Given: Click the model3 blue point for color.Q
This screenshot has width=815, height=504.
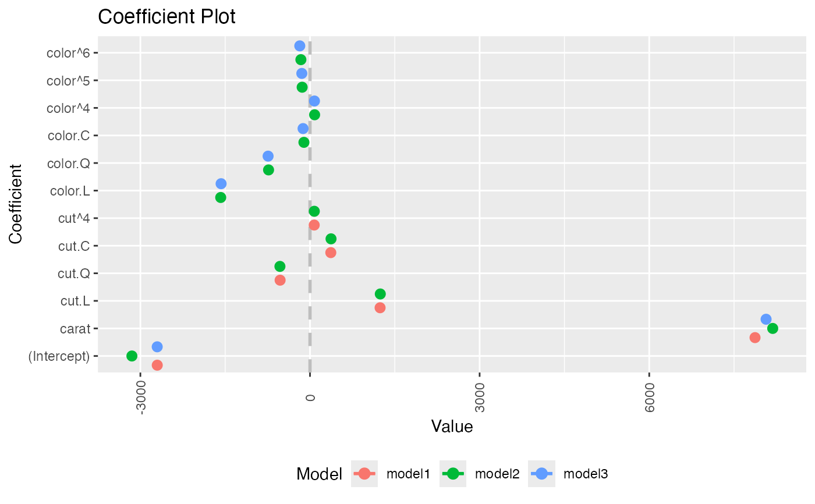Looking at the screenshot, I should tap(268, 156).
